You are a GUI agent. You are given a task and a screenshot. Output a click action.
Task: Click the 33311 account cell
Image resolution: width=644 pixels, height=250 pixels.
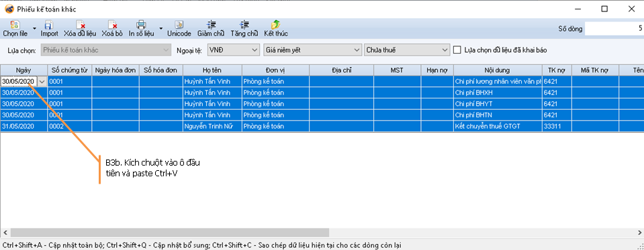[557, 126]
